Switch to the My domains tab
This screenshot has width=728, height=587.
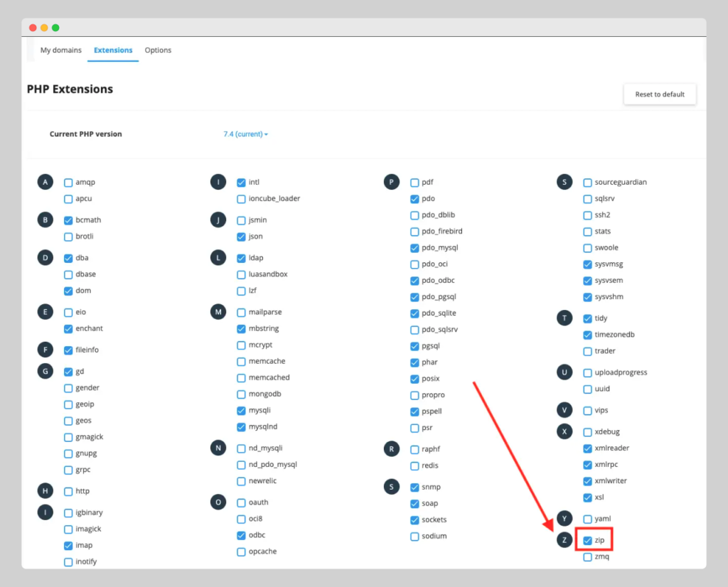(60, 50)
